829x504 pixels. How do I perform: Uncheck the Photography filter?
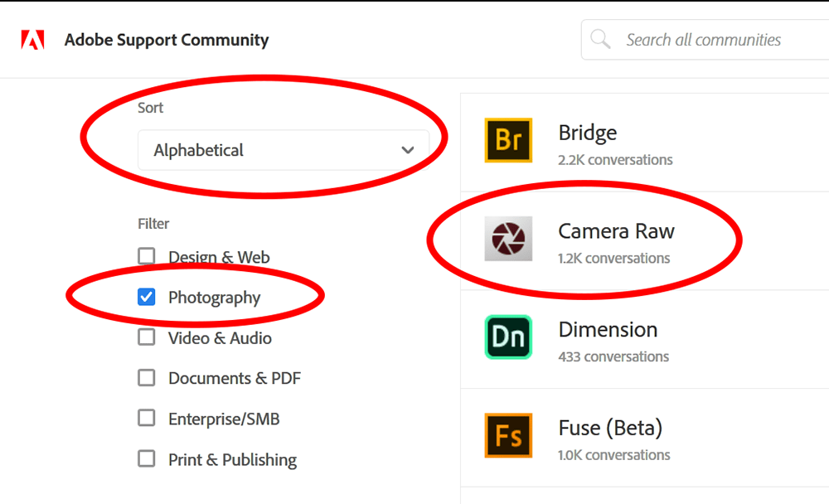147,297
